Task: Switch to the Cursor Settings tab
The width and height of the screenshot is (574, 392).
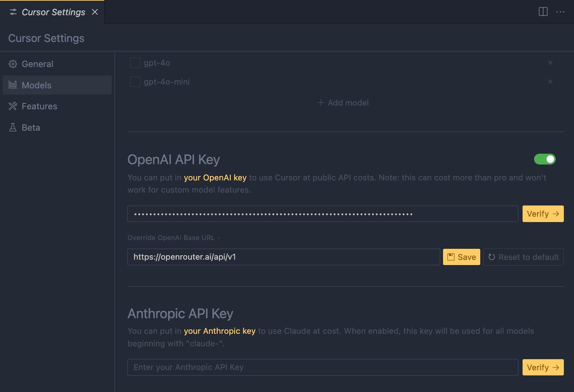Action: pyautogui.click(x=53, y=12)
